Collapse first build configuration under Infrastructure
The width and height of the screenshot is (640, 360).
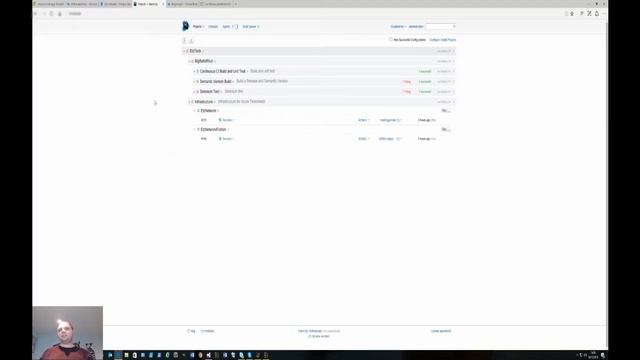194,111
